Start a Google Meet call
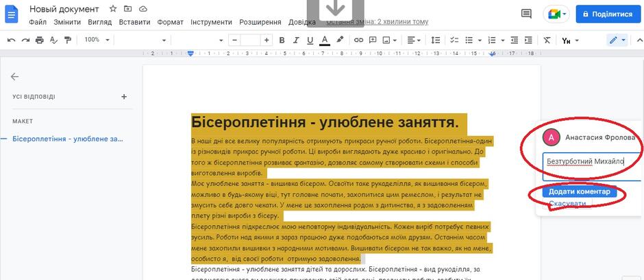 [x=556, y=14]
